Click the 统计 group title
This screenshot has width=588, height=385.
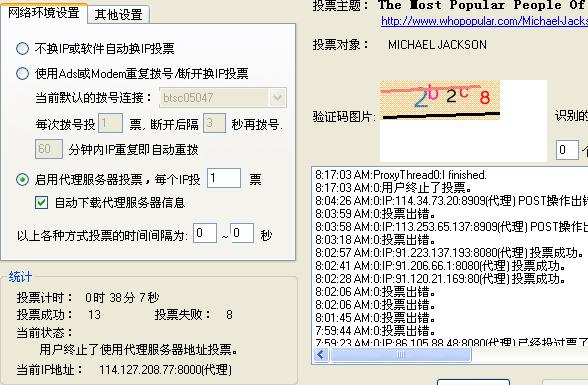[20, 277]
